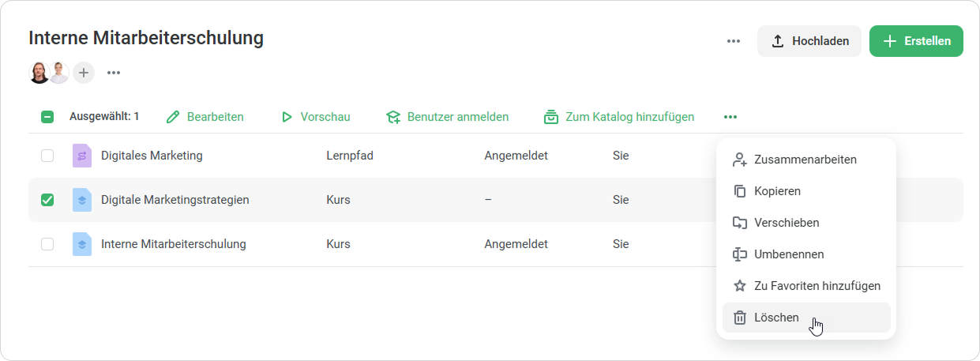Open the learning path icon for Digitales Marketing
980x361 pixels.
click(82, 156)
